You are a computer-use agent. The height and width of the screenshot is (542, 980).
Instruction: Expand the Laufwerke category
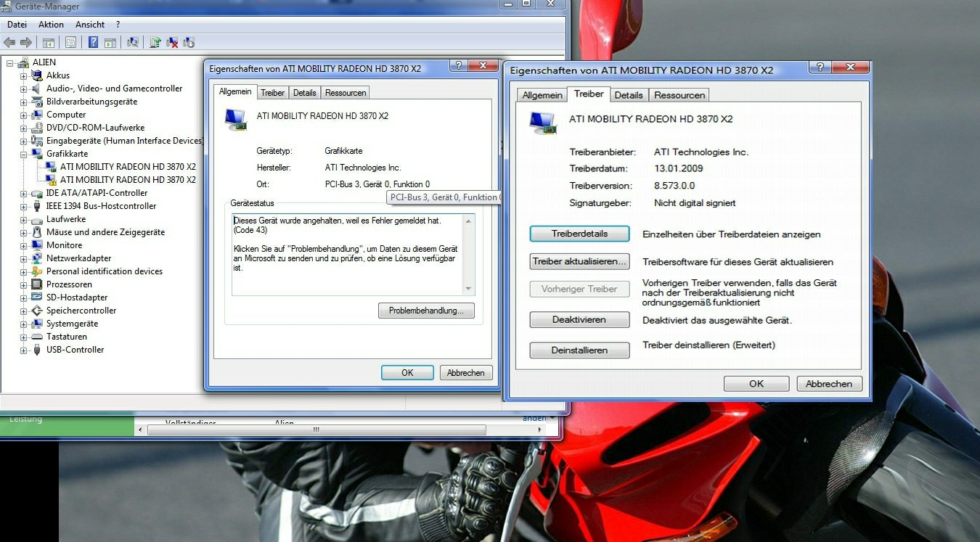point(24,219)
